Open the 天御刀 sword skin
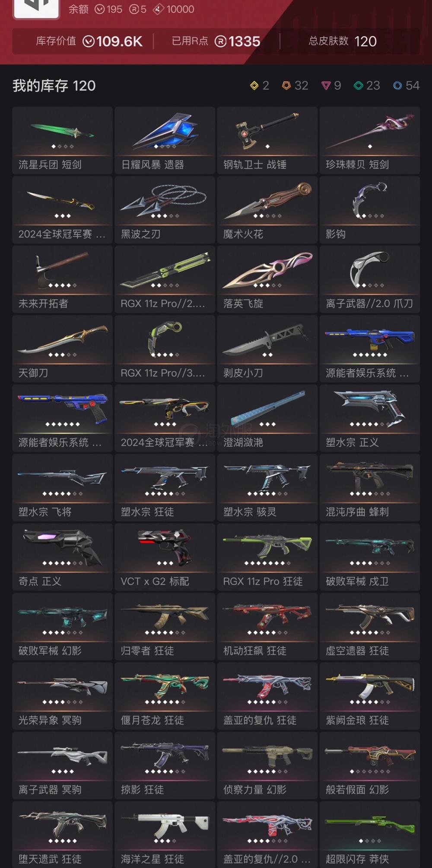Viewport: 432px width, 868px height. [x=63, y=349]
